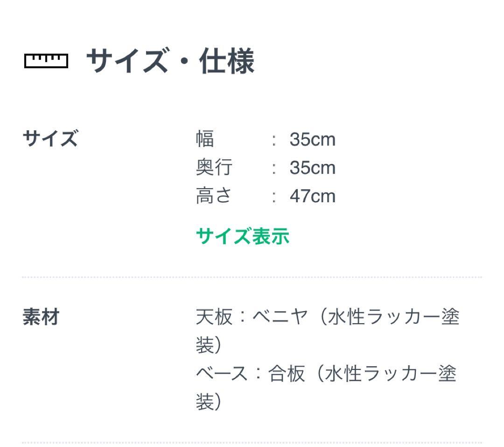Click the ベニヤ material text
Image resolution: width=504 pixels, height=447 pixels.
tap(280, 318)
